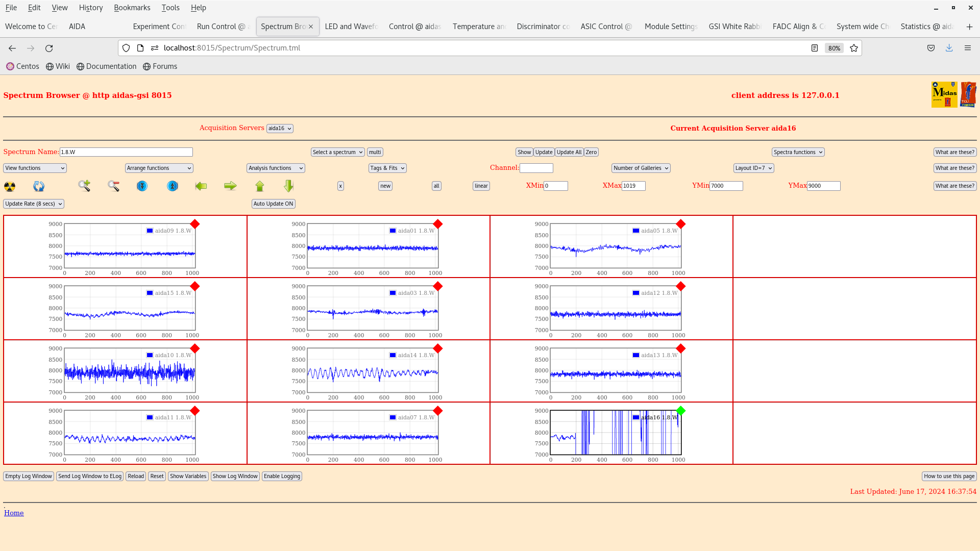Toggle the red marker on aida09 spectrum
Image resolution: width=980 pixels, height=551 pixels.
(x=195, y=224)
